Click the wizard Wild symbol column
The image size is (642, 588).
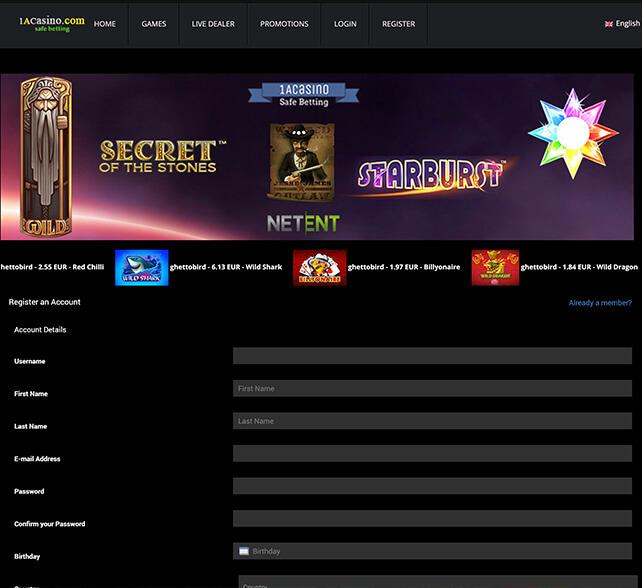tap(46, 156)
